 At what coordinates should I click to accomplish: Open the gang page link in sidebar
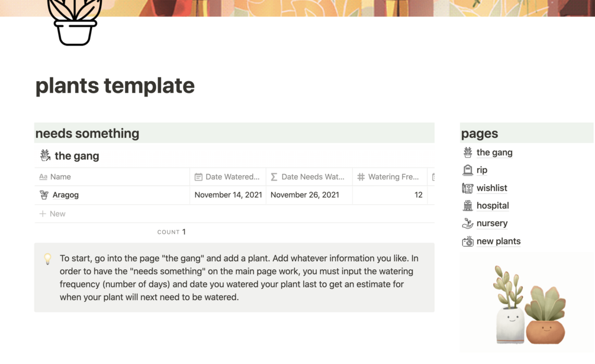494,153
